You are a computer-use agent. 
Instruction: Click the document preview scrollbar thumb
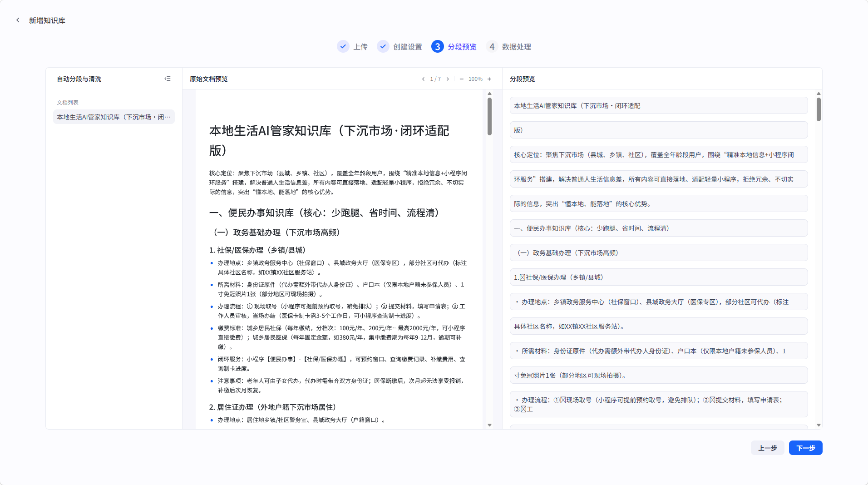(x=489, y=116)
